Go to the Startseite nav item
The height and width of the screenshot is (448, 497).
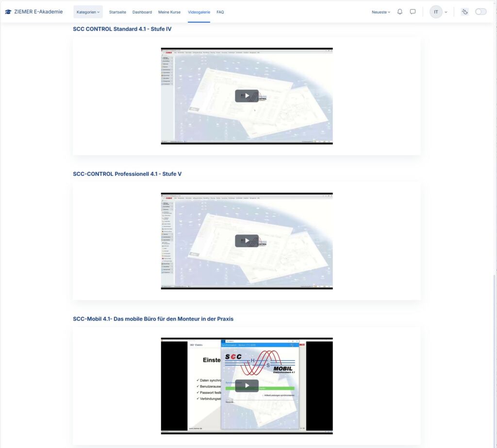[x=117, y=12]
